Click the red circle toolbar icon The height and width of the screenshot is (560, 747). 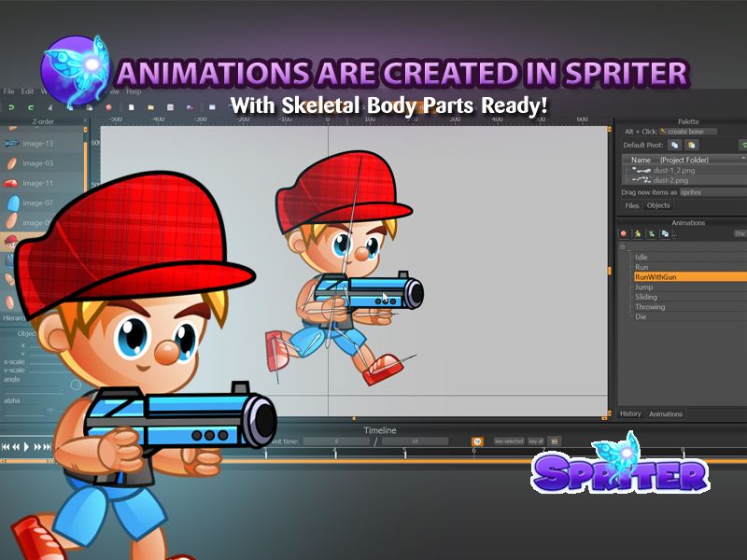tap(108, 107)
